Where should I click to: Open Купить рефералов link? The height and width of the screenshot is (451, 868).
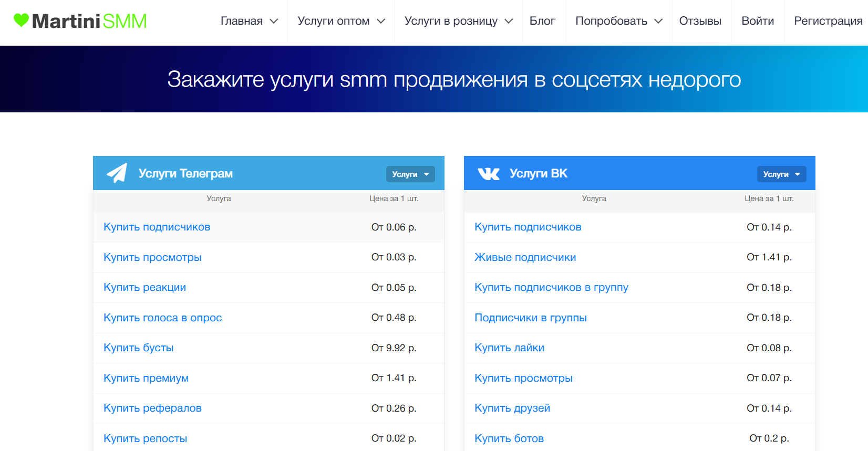(152, 408)
